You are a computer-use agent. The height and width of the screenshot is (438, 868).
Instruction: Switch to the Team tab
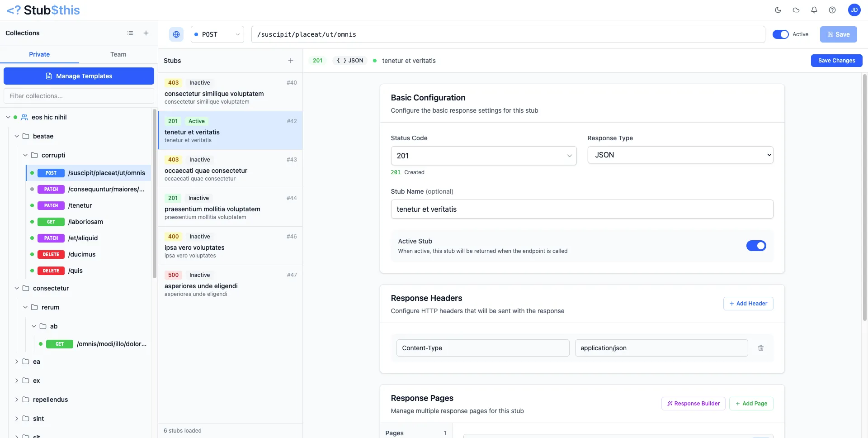(118, 54)
